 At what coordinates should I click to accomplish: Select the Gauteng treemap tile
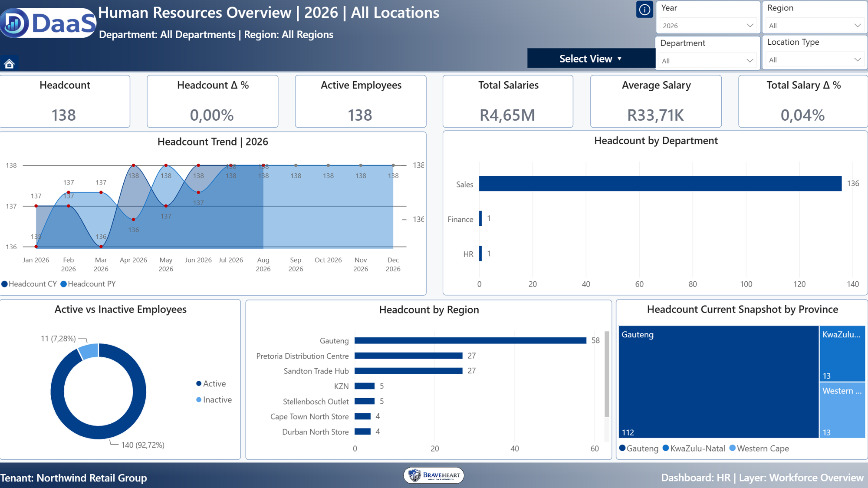point(719,382)
